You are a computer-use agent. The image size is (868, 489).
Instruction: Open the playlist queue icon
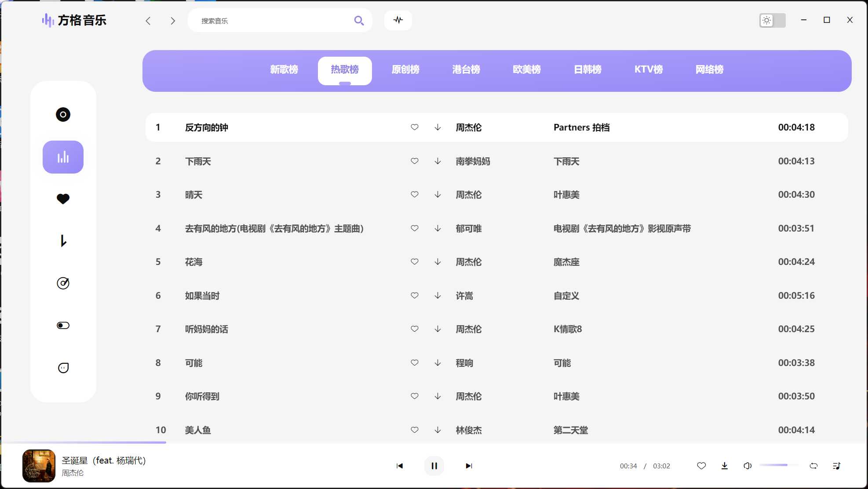click(x=836, y=466)
